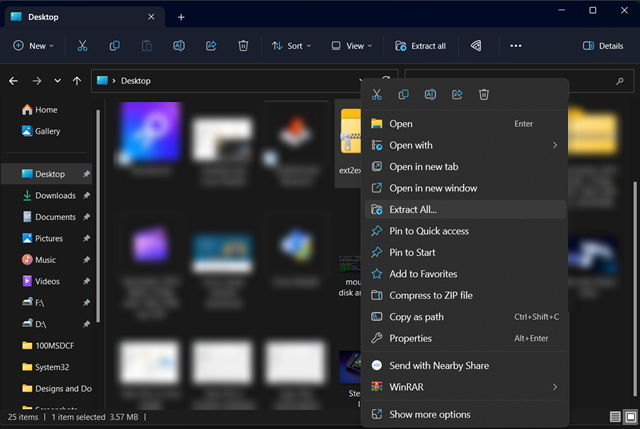This screenshot has width=640, height=429.
Task: Toggle the Details pane button
Action: tap(603, 46)
